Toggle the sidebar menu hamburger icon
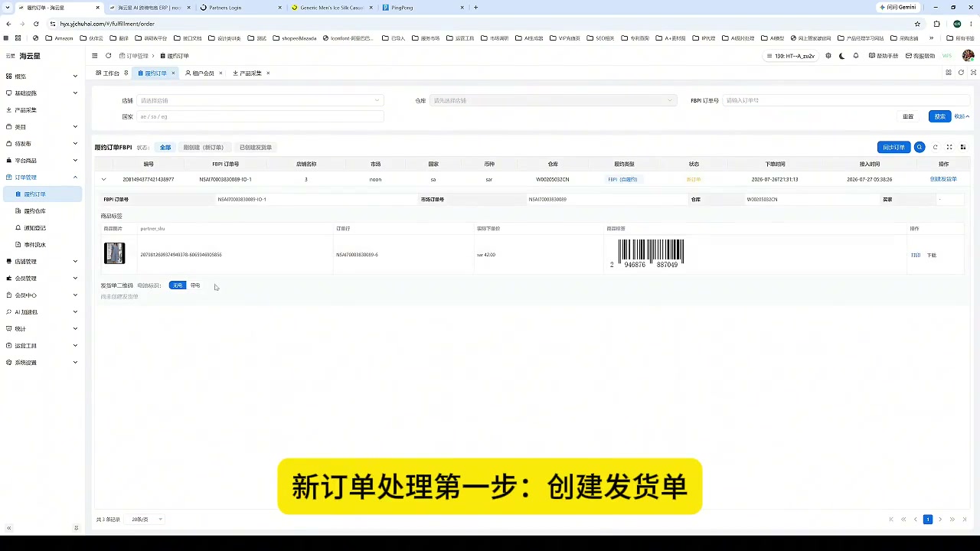Image resolution: width=980 pixels, height=551 pixels. click(x=95, y=56)
